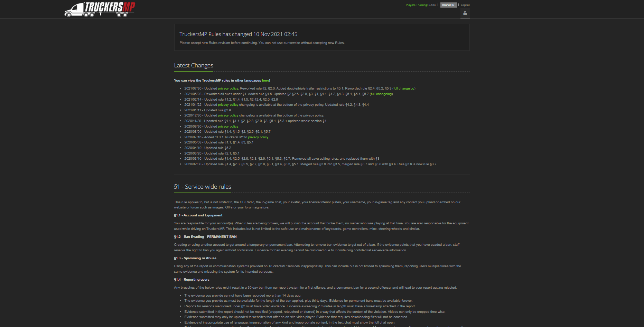The image size is (644, 327).
Task: Click the '§1.1 - Account and Equipment' heading
Action: (x=198, y=215)
